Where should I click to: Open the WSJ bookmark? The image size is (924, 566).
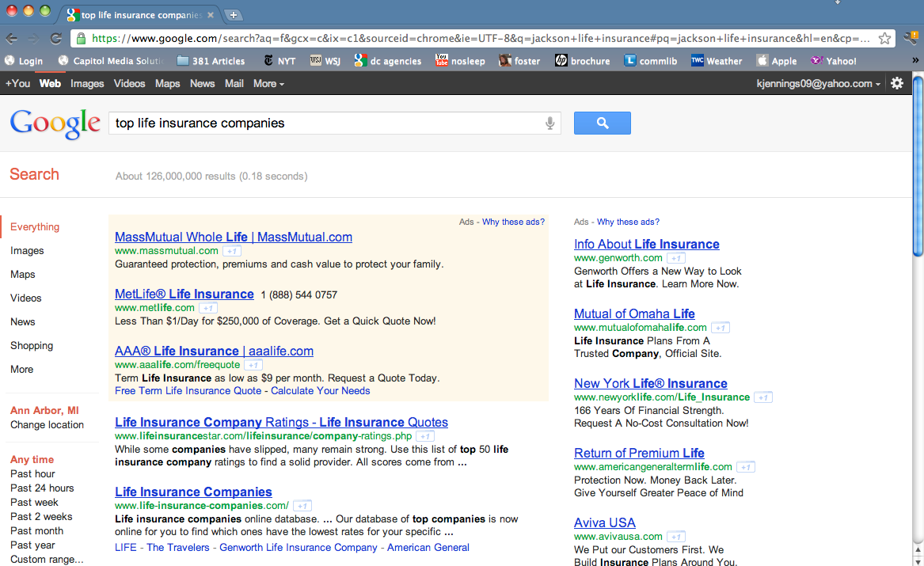point(325,61)
